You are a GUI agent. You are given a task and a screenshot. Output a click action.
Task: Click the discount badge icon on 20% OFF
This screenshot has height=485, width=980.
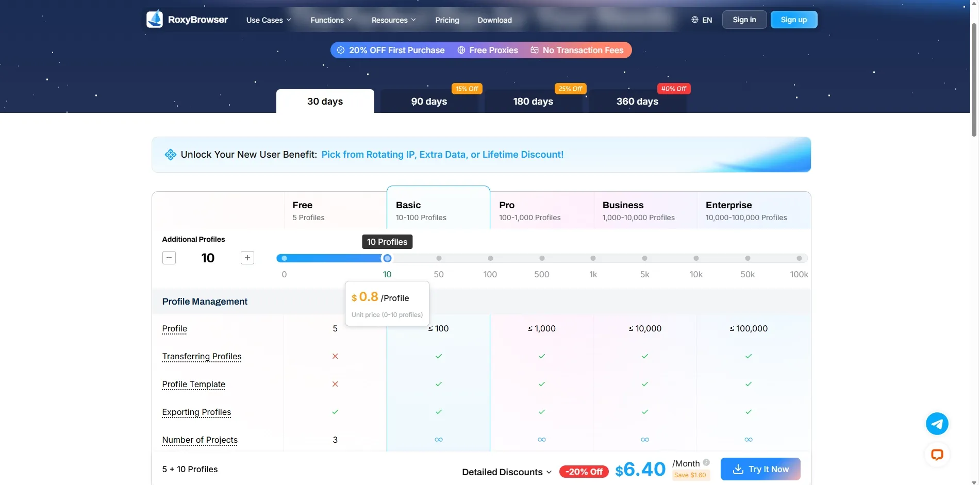[x=341, y=50]
